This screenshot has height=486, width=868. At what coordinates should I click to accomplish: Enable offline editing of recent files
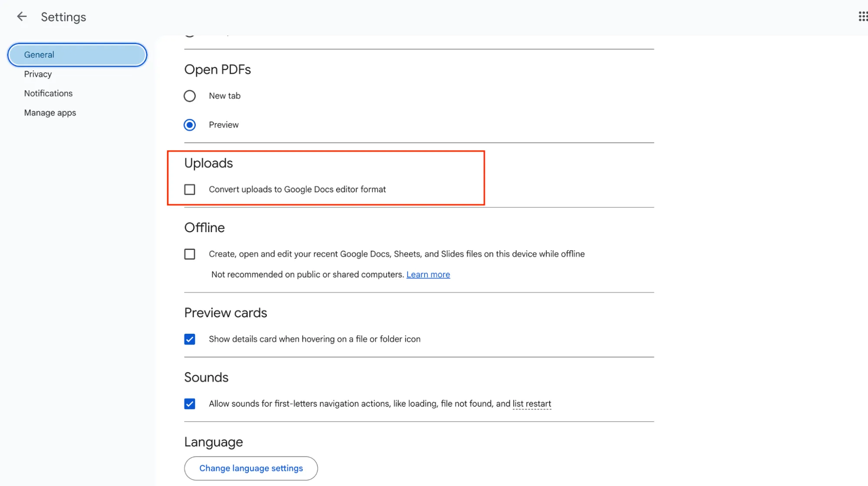(x=190, y=254)
